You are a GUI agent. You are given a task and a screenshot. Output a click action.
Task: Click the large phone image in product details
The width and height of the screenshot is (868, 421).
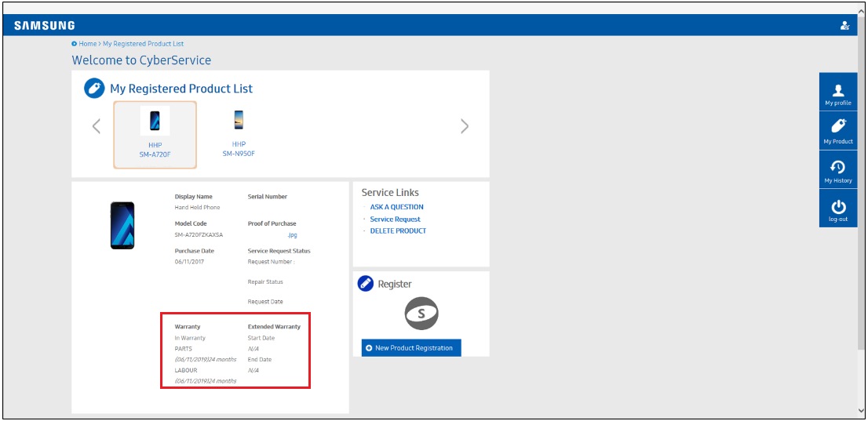pyautogui.click(x=122, y=225)
